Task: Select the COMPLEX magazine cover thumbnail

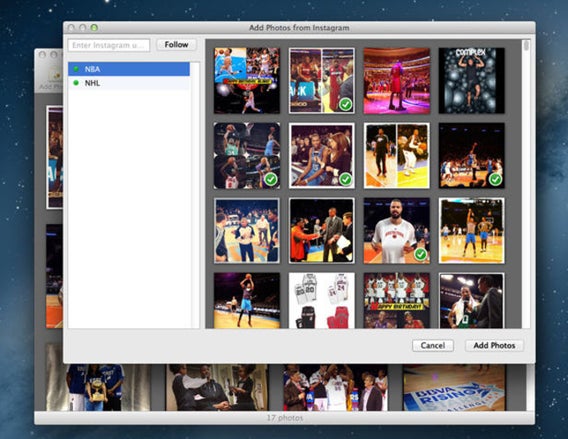Action: pyautogui.click(x=472, y=80)
